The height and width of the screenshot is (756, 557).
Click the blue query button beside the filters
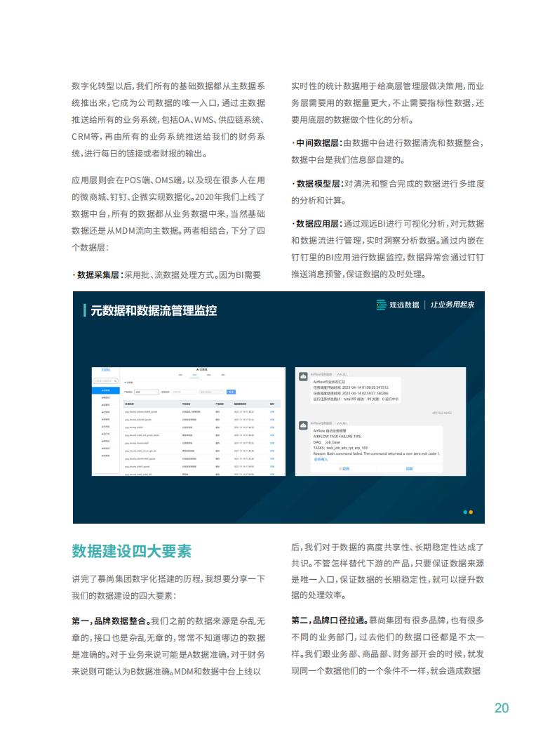(x=231, y=392)
